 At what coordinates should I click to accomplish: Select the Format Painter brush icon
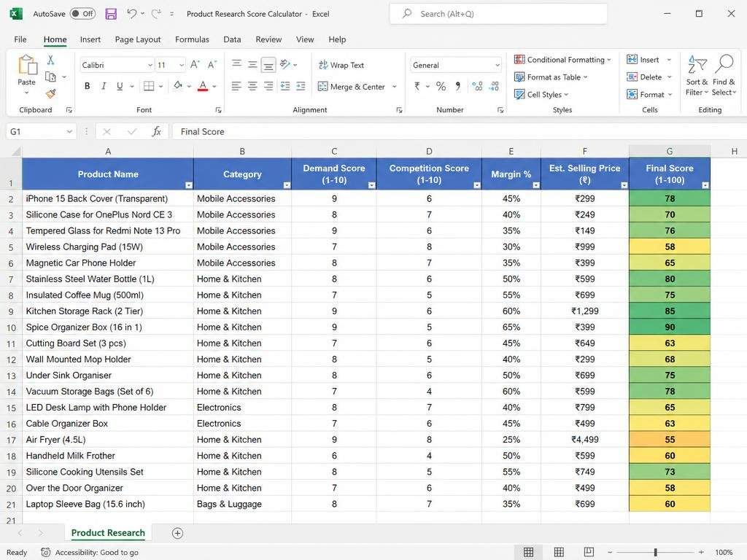(50, 93)
